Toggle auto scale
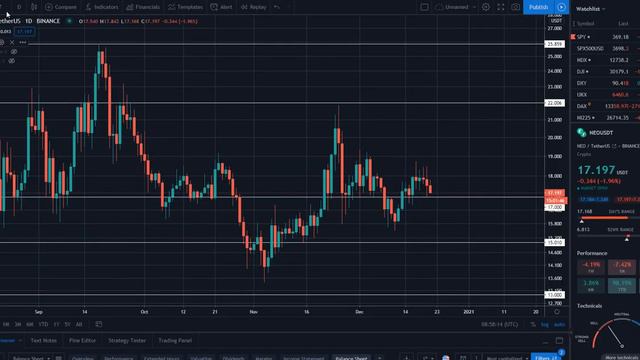 pos(559,324)
